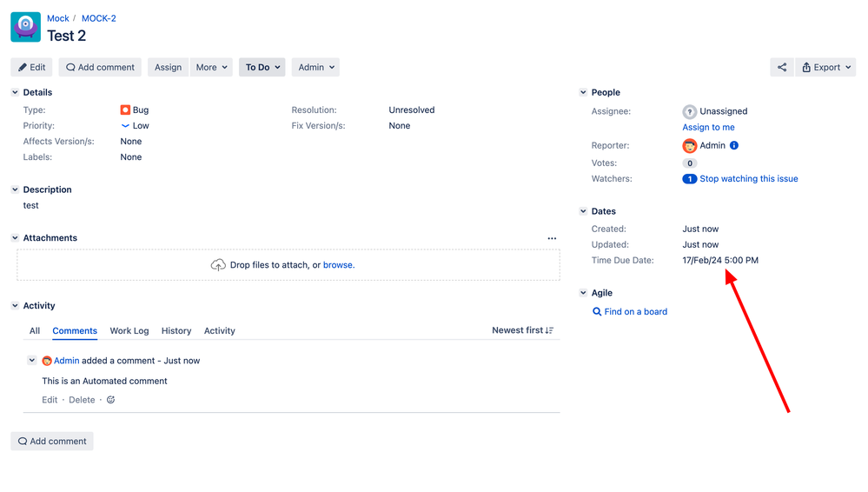Click Stop watching this issue link
The image size is (868, 492).
pyautogui.click(x=748, y=179)
